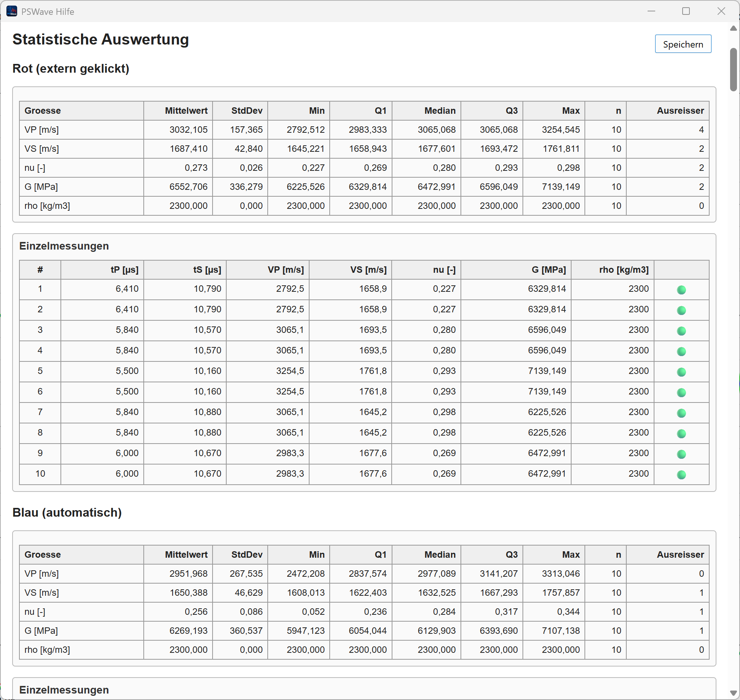
Task: Click Blau nu Min value 0,052
Action: (313, 612)
